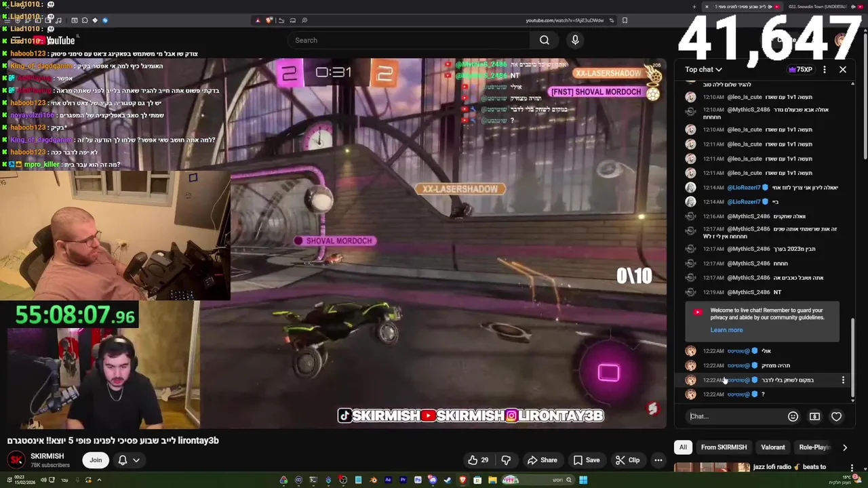Screen dimensions: 868x488
Task: Send a heart reaction in chat
Action: click(x=836, y=416)
